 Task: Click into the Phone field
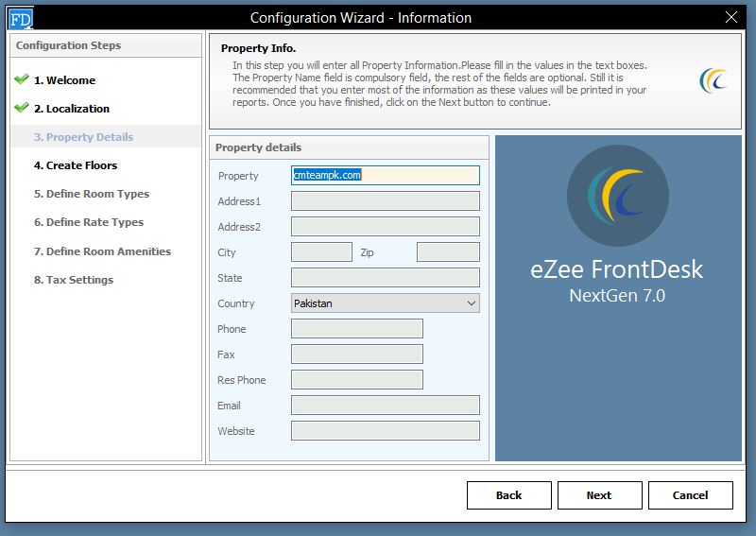tap(357, 329)
